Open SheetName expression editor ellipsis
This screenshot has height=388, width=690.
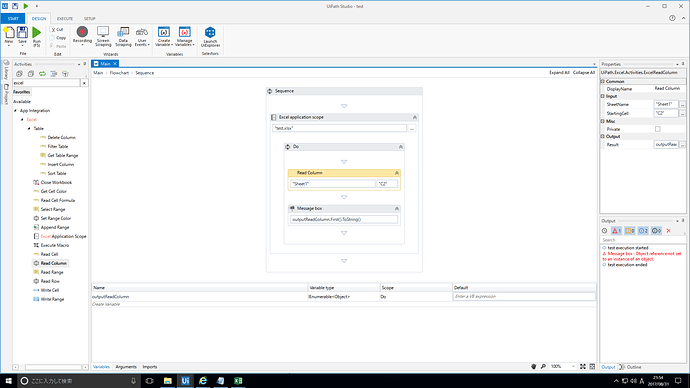click(683, 104)
